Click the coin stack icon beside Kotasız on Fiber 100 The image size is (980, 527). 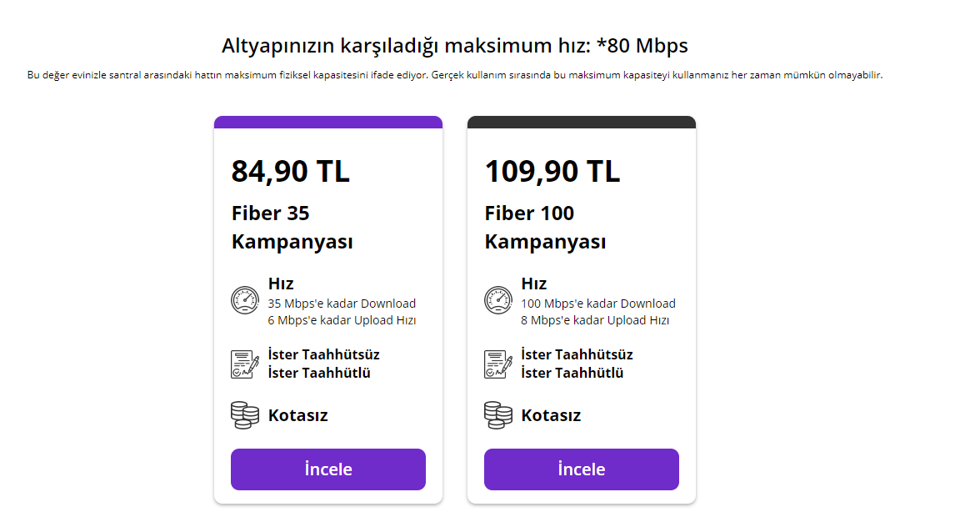click(x=498, y=414)
